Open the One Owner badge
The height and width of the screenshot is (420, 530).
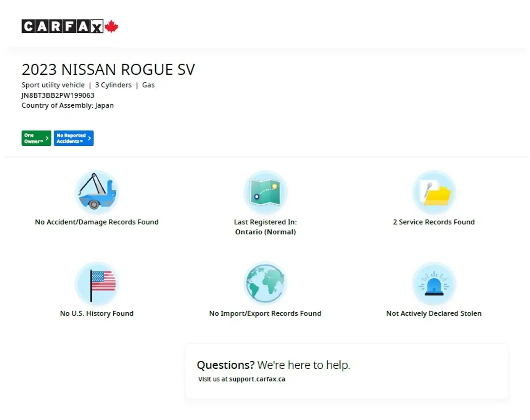coord(36,138)
